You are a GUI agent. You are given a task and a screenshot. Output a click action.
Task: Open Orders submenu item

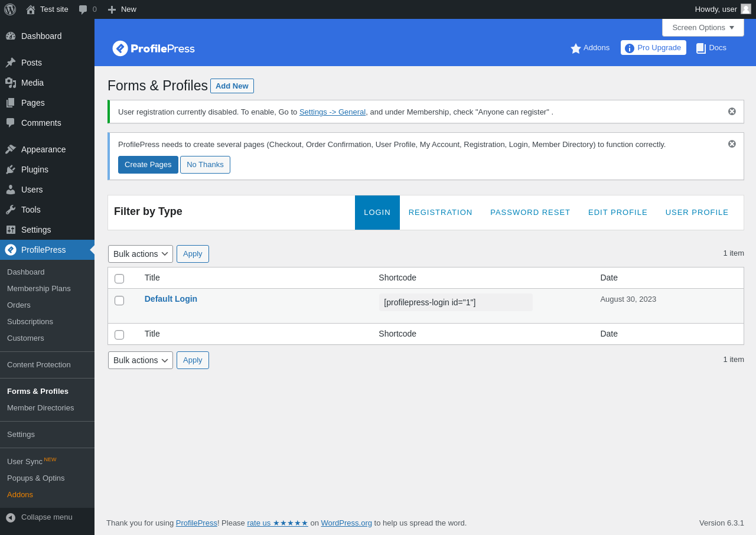pos(19,305)
